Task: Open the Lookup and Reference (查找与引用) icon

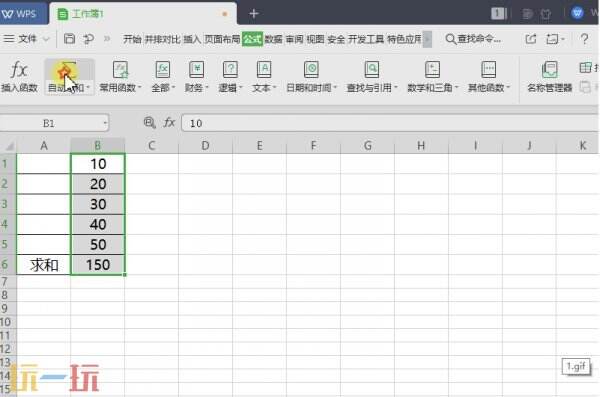Action: (372, 70)
